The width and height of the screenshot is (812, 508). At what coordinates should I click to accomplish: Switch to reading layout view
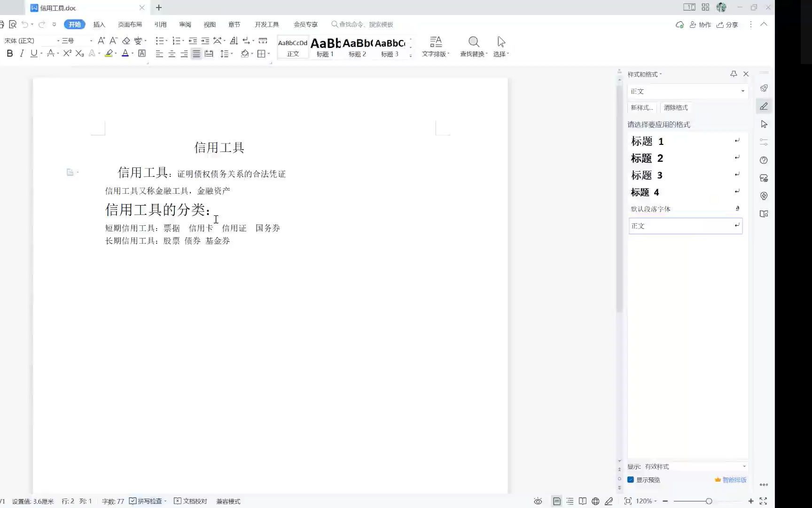[x=583, y=501]
